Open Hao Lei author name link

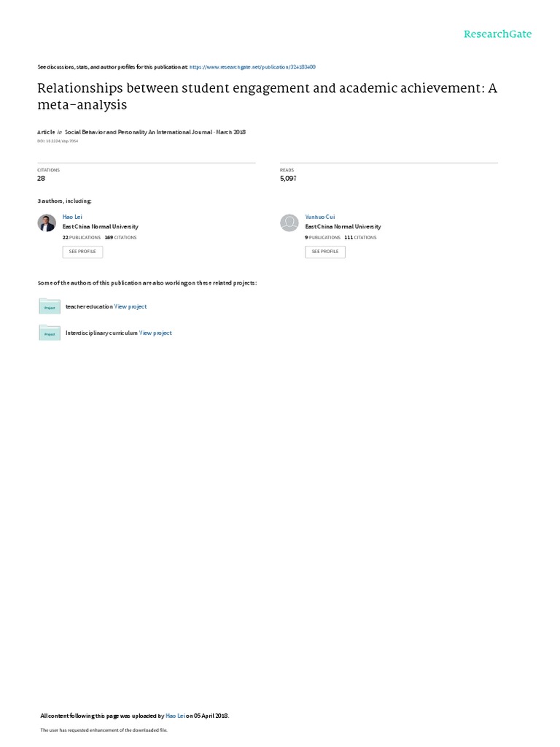pos(72,217)
